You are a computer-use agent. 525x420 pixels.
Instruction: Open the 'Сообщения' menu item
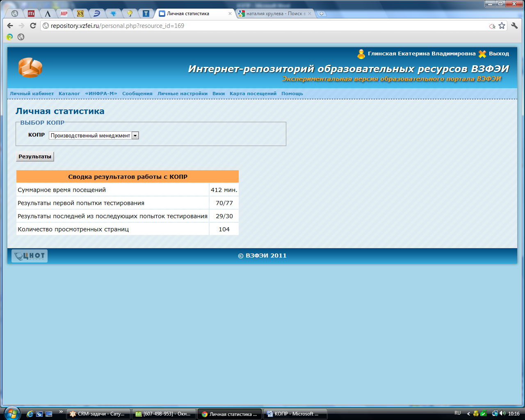click(137, 94)
